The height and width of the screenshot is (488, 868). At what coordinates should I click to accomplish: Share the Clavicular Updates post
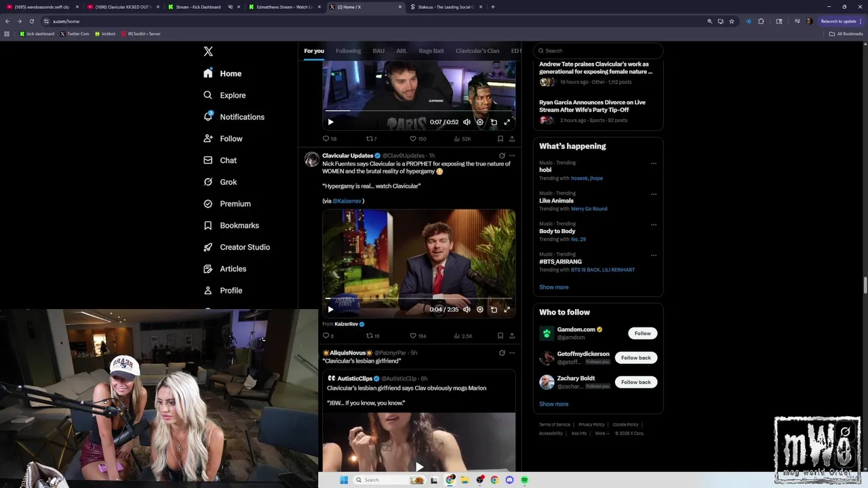point(512,335)
